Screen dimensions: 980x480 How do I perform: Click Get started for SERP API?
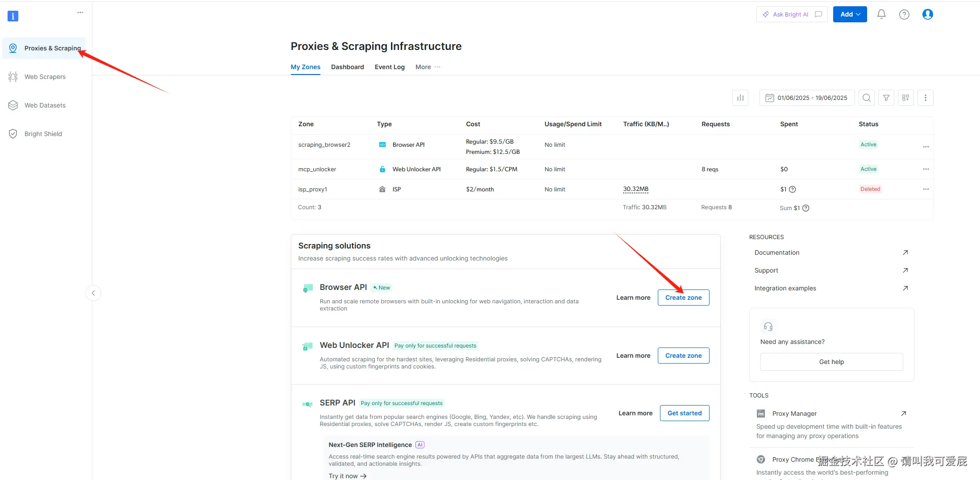tap(684, 413)
